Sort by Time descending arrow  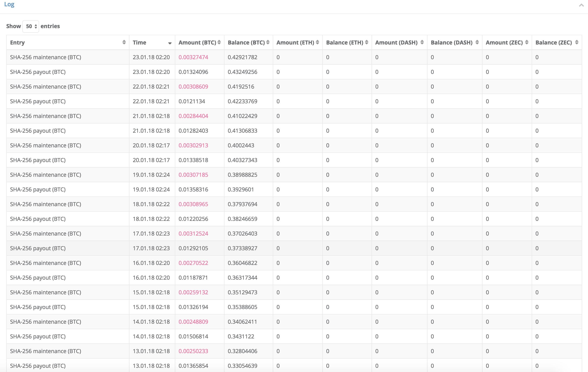[x=170, y=43]
